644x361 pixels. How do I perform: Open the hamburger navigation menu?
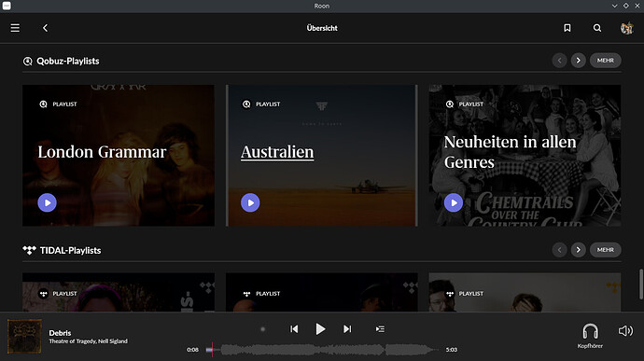(x=15, y=28)
